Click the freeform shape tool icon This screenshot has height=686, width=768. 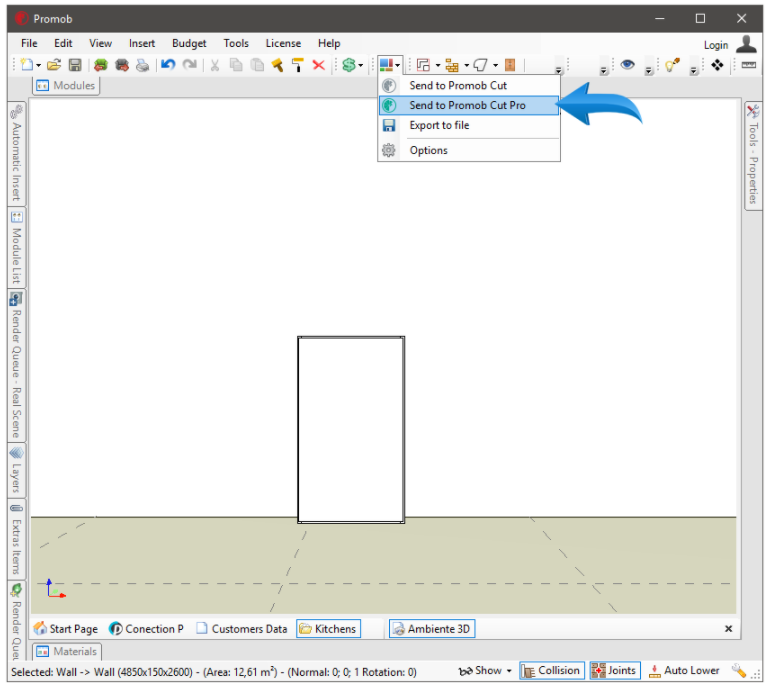[x=480, y=65]
